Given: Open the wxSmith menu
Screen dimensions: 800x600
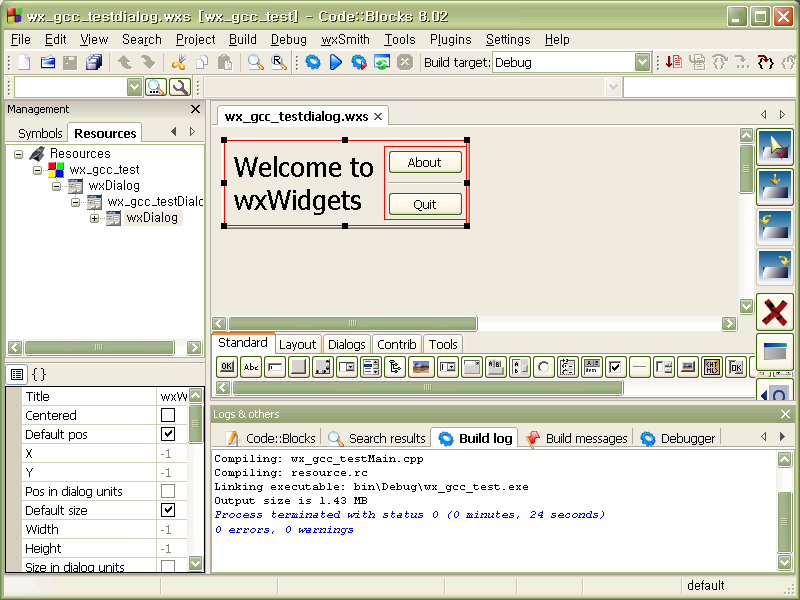Looking at the screenshot, I should coord(345,39).
